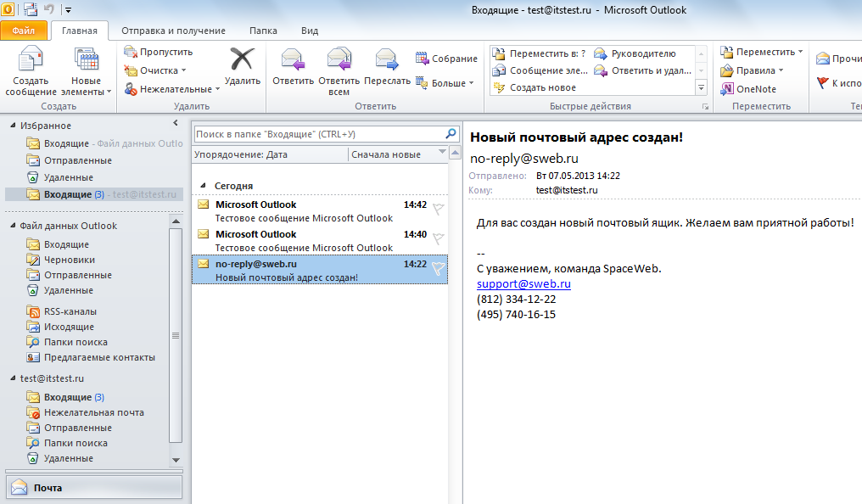The width and height of the screenshot is (862, 504).
Task: Click quick step Руководителю
Action: (x=635, y=53)
